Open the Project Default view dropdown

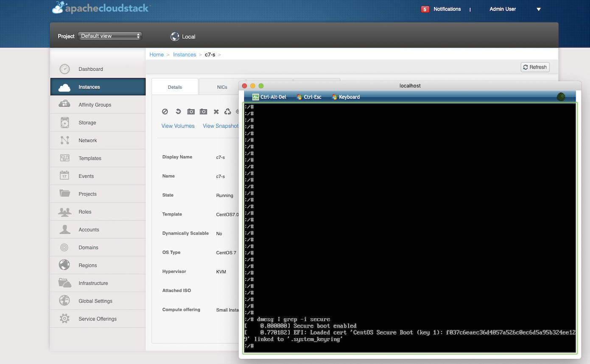110,36
